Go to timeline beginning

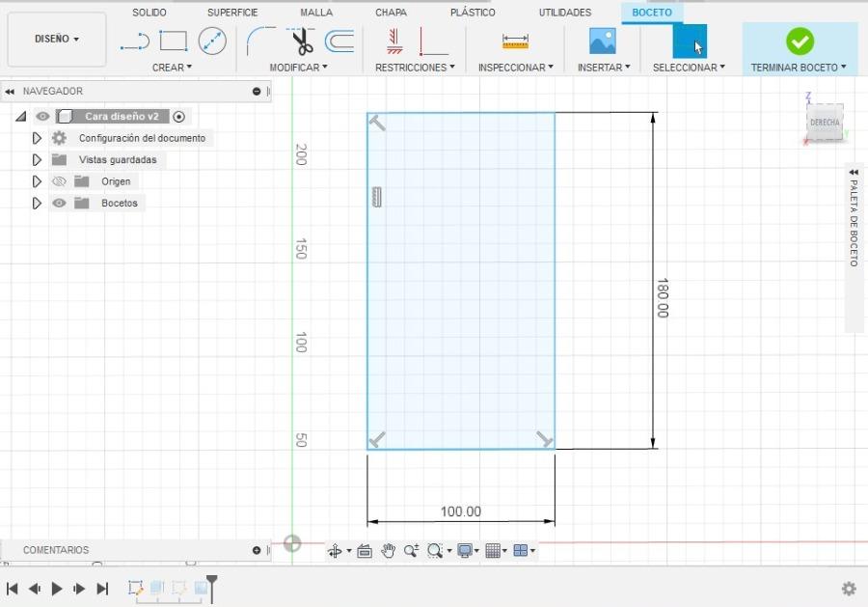click(x=13, y=588)
